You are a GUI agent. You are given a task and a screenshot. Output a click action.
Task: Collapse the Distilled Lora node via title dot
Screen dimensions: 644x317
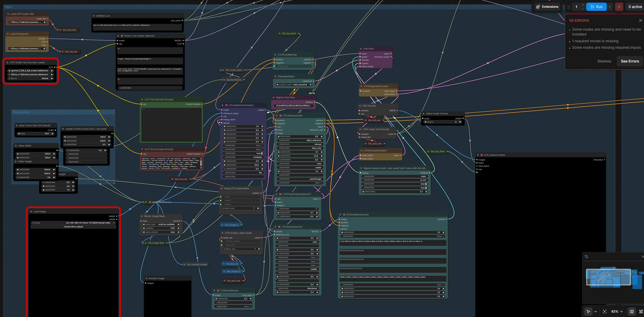click(94, 16)
